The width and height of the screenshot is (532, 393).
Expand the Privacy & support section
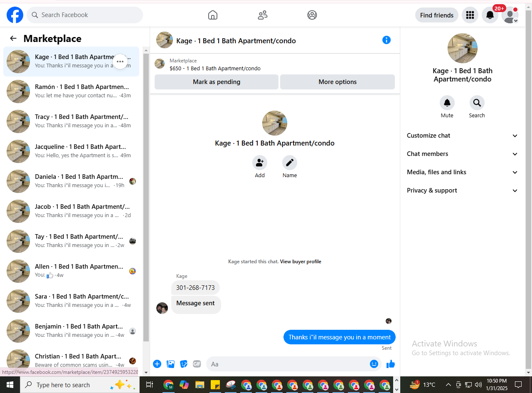click(462, 190)
